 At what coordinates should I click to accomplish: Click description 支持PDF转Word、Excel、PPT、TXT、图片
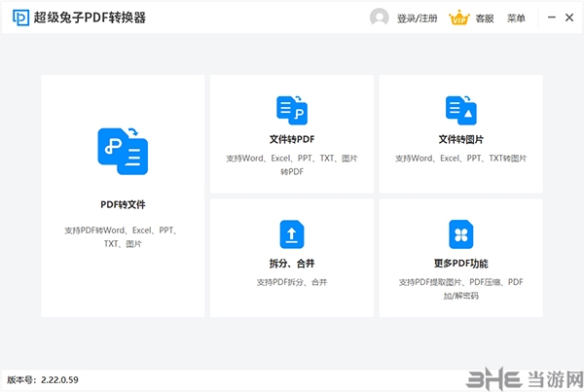[123, 237]
